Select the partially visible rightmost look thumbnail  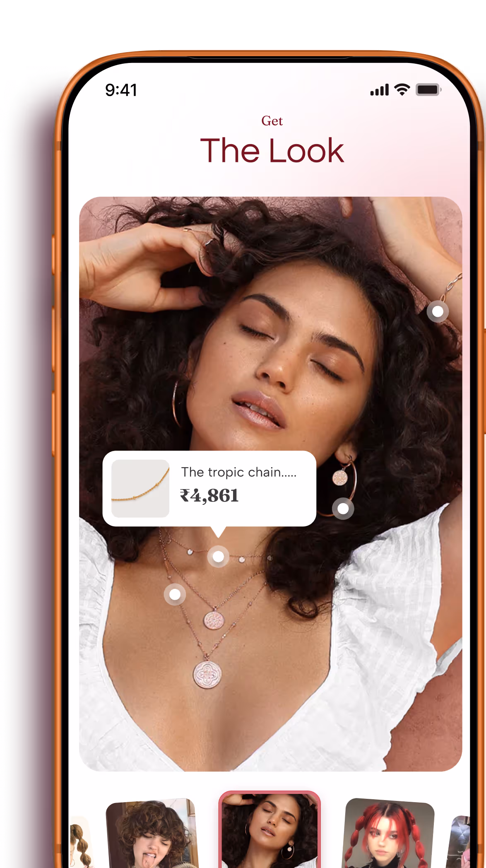pyautogui.click(x=460, y=842)
